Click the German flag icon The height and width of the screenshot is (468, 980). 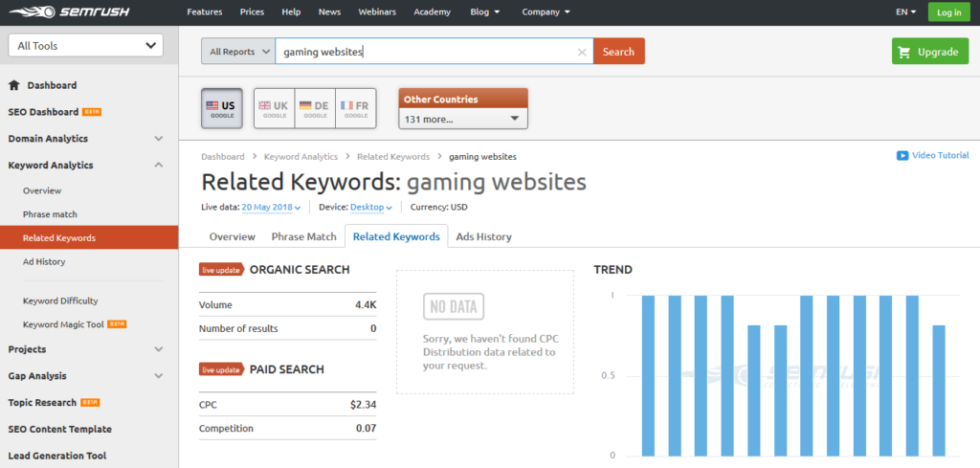point(305,105)
